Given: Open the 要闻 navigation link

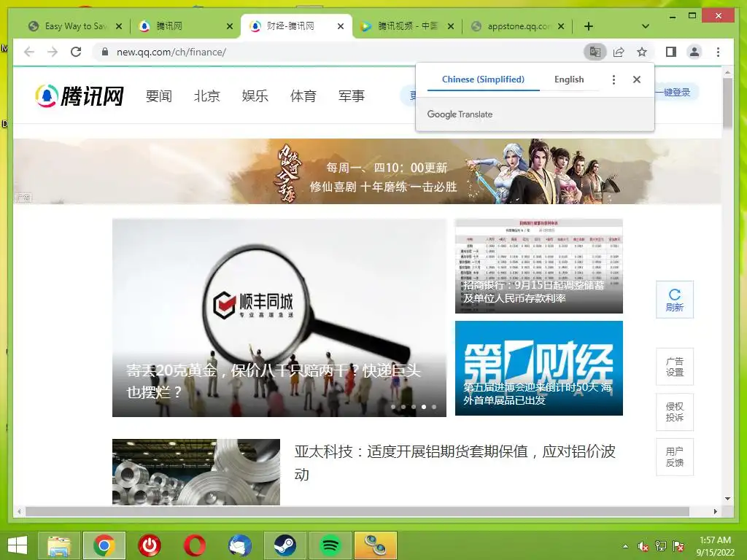Looking at the screenshot, I should [x=158, y=96].
